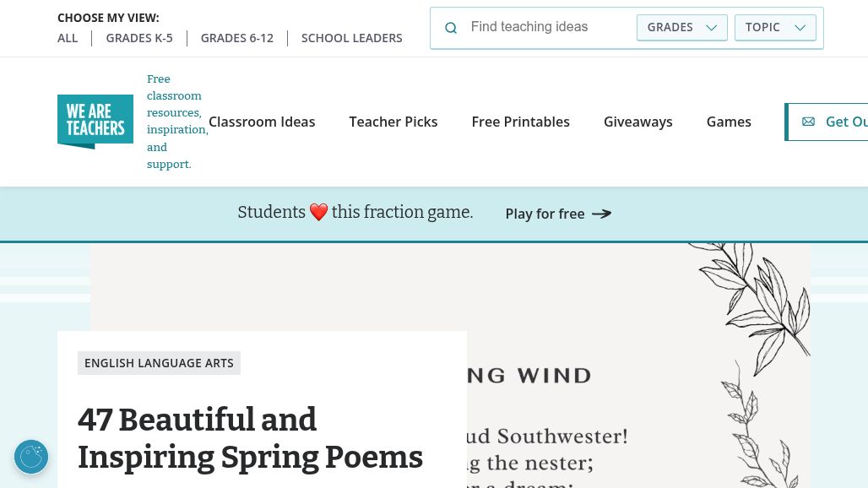The height and width of the screenshot is (488, 868).
Task: Go to Free Printables
Action: (521, 122)
